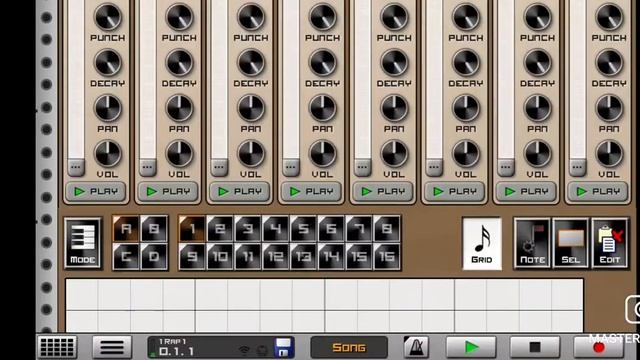Open the hamburger main menu
The width and height of the screenshot is (640, 360).
pyautogui.click(x=112, y=347)
